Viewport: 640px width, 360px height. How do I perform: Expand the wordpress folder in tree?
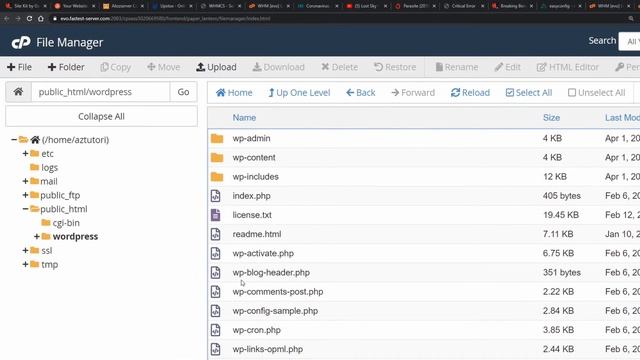coord(37,236)
